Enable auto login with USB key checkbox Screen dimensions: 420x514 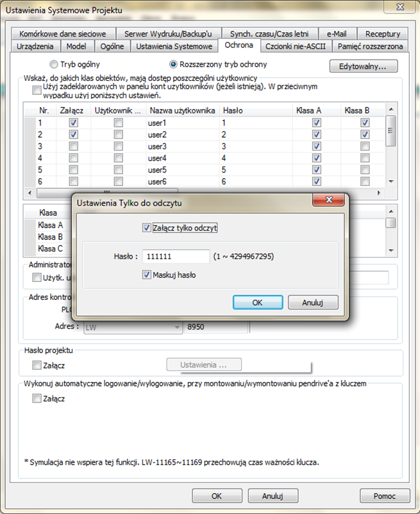point(37,399)
